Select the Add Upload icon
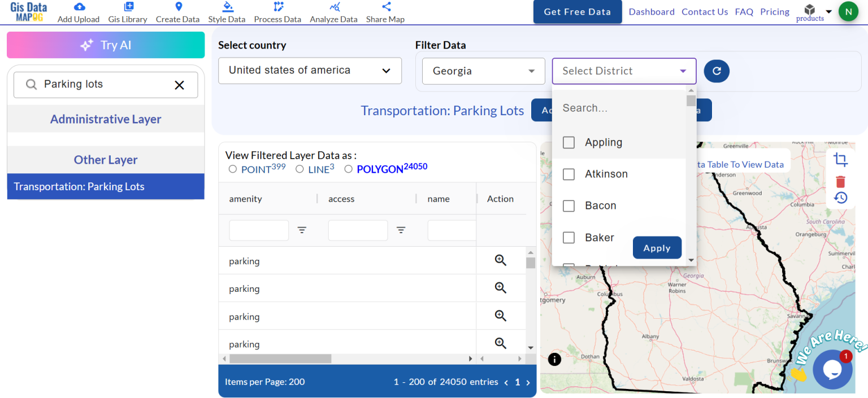 tap(78, 7)
